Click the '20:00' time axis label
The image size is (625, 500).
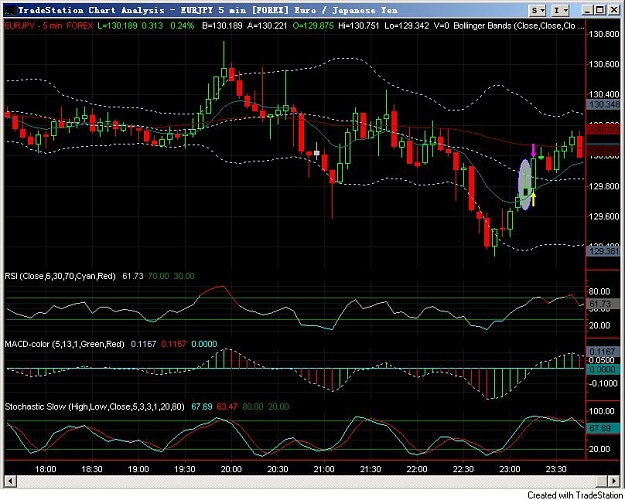232,469
